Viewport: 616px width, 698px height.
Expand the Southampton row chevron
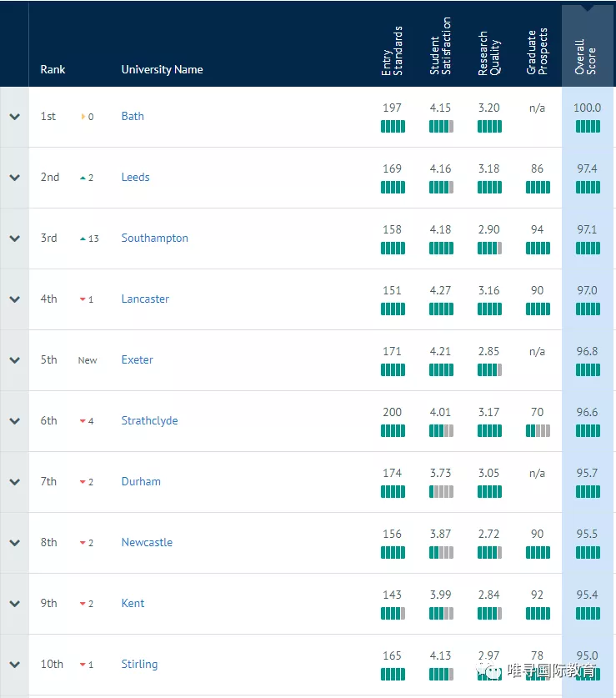pyautogui.click(x=15, y=239)
